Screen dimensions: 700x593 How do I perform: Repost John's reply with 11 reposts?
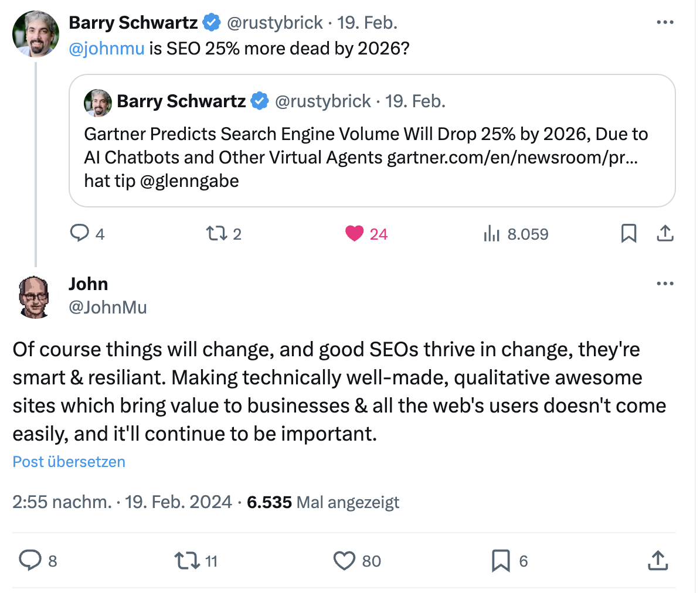(188, 561)
